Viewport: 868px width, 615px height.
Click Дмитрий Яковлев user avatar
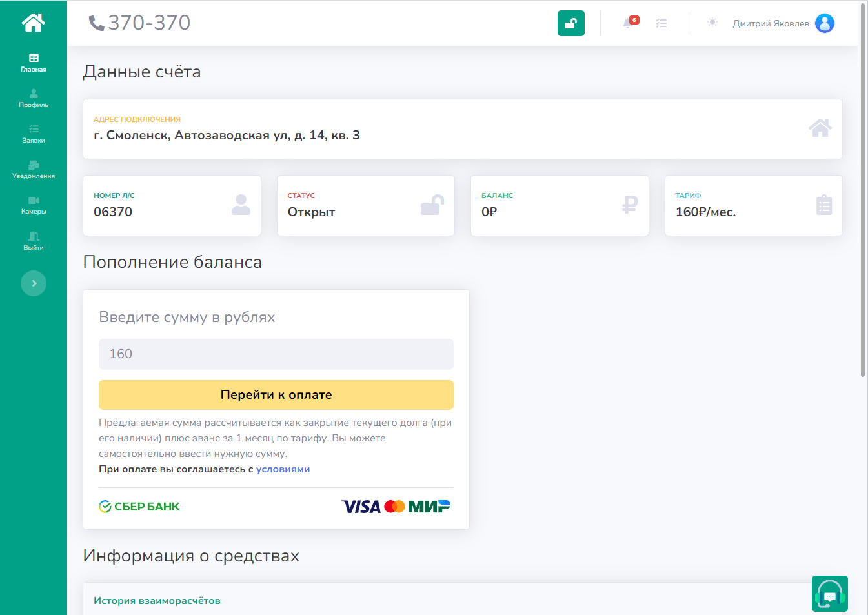(824, 23)
